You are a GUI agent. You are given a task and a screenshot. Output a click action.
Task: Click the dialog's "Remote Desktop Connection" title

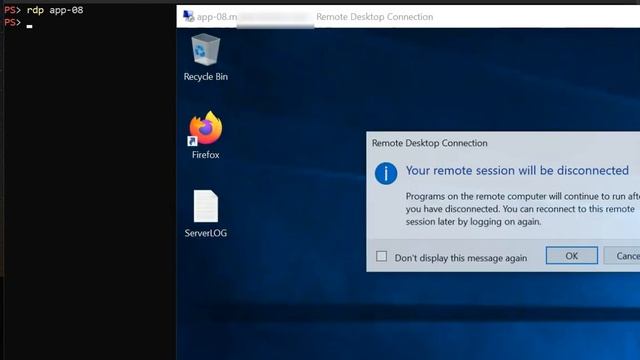(x=429, y=143)
